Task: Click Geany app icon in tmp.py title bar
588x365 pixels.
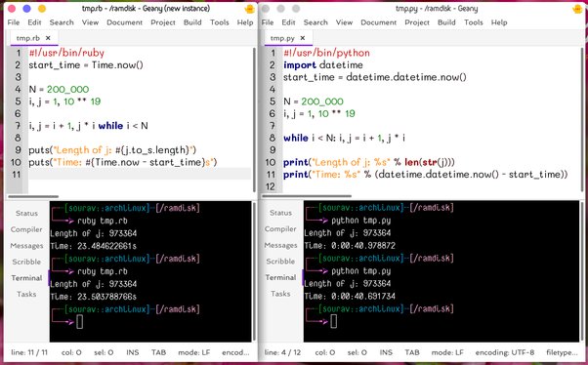Action: (x=577, y=9)
